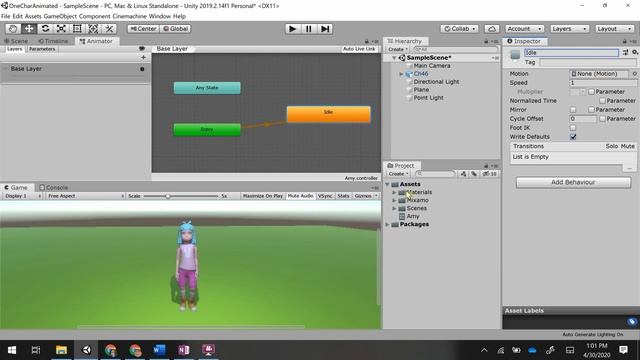The width and height of the screenshot is (640, 360).
Task: Click the Step frame button
Action: pyautogui.click(x=325, y=29)
